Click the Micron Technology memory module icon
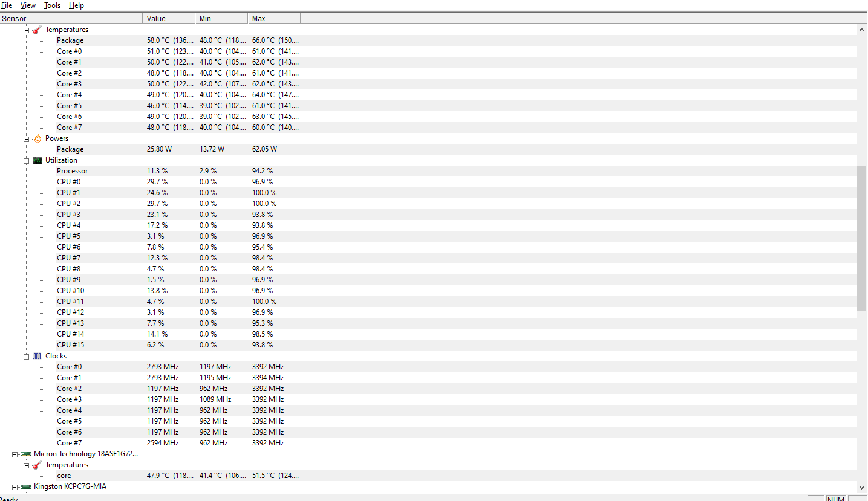The height and width of the screenshot is (501, 868). click(x=26, y=454)
